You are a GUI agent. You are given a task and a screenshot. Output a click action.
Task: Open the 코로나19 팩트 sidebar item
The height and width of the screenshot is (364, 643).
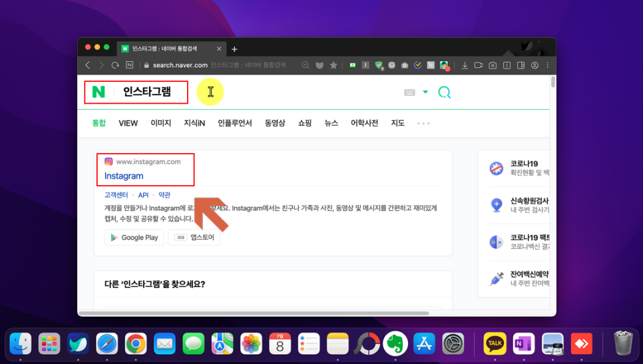[x=519, y=242]
